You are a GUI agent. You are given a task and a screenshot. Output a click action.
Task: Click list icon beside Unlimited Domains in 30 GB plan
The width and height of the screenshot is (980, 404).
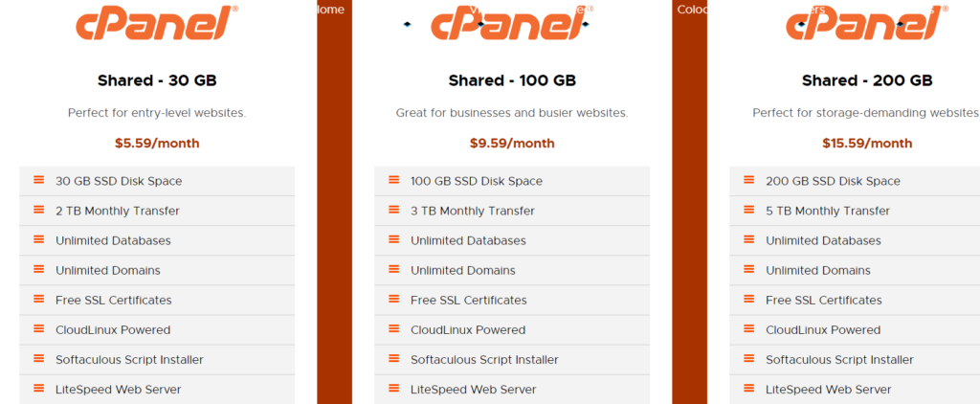point(38,270)
